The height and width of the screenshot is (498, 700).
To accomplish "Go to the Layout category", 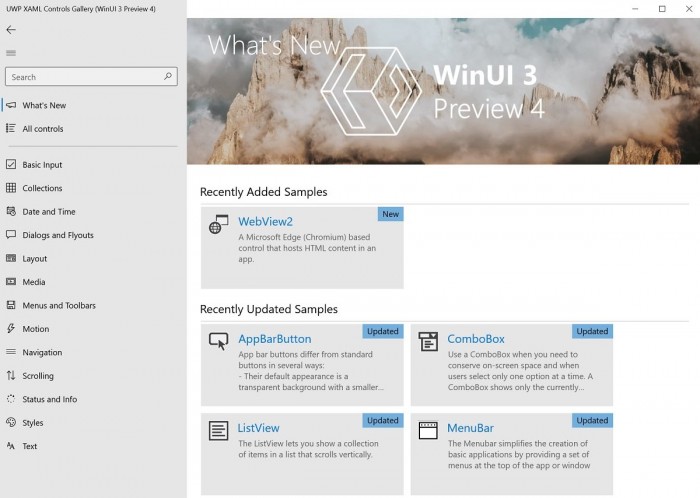I will pyautogui.click(x=35, y=259).
